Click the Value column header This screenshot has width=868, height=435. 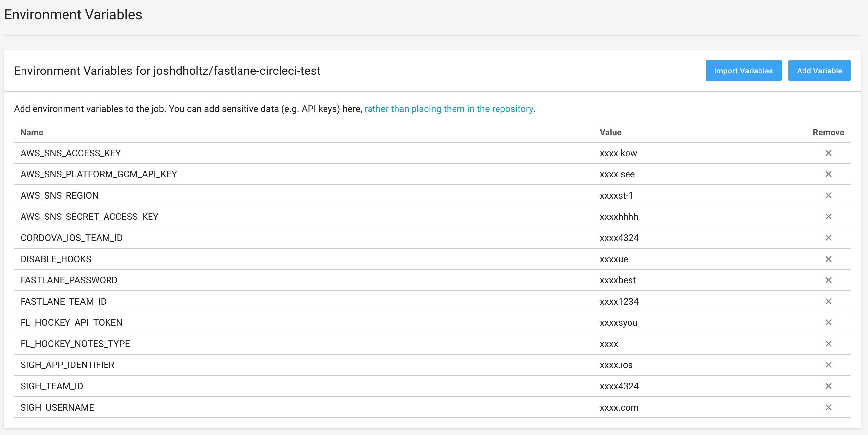click(x=610, y=132)
